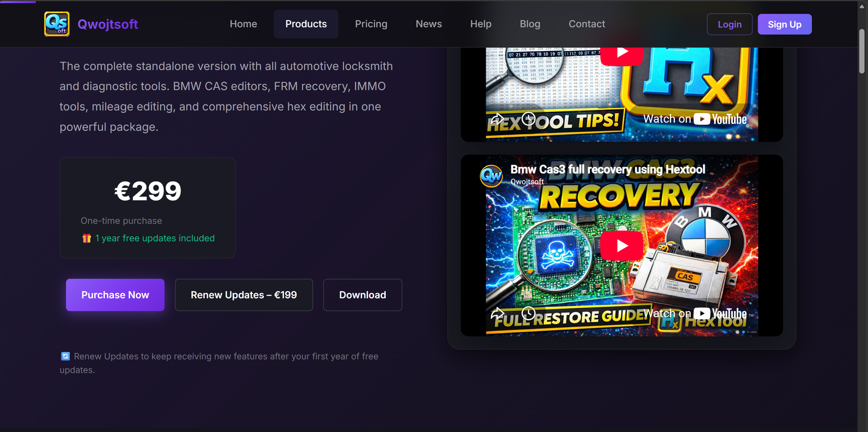Visit the Blog page

(530, 24)
